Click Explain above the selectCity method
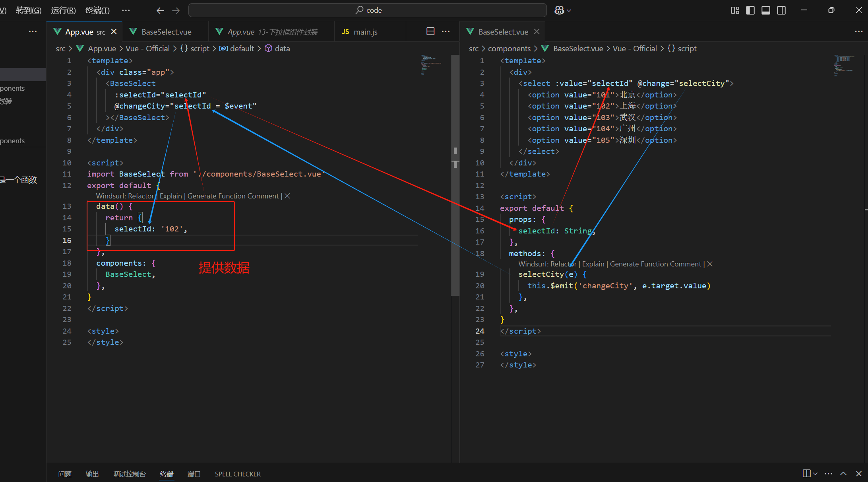The height and width of the screenshot is (482, 868). coord(593,264)
